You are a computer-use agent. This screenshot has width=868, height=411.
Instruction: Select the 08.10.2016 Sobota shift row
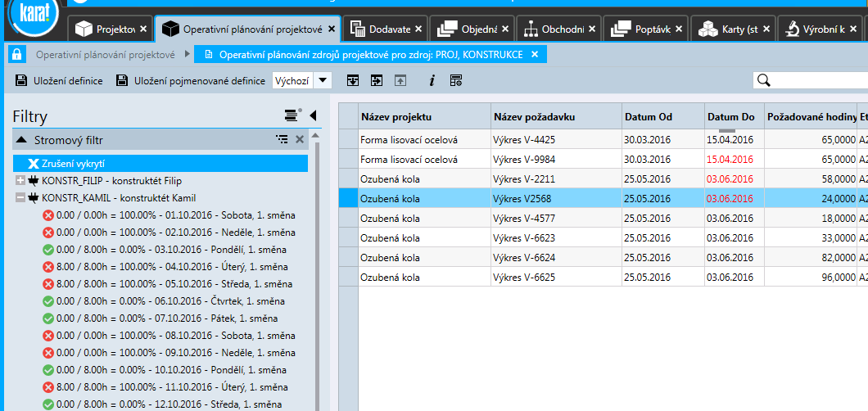(x=169, y=336)
